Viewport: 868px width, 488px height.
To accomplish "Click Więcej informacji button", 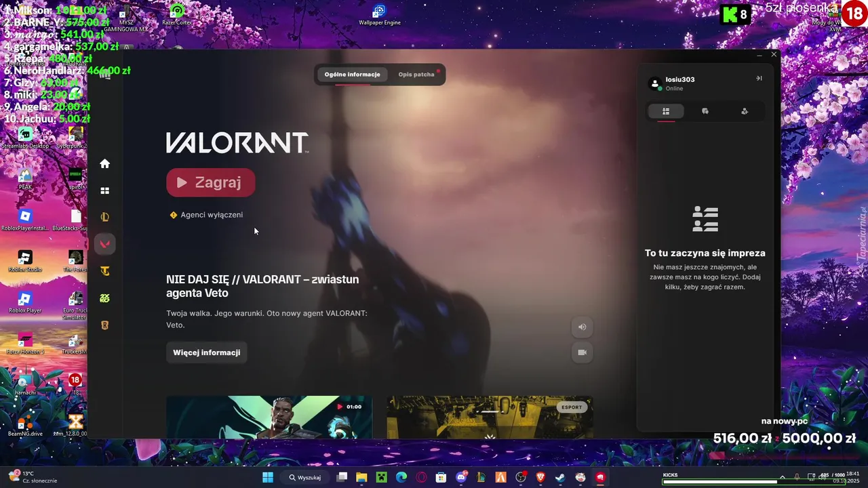I will tap(207, 352).
